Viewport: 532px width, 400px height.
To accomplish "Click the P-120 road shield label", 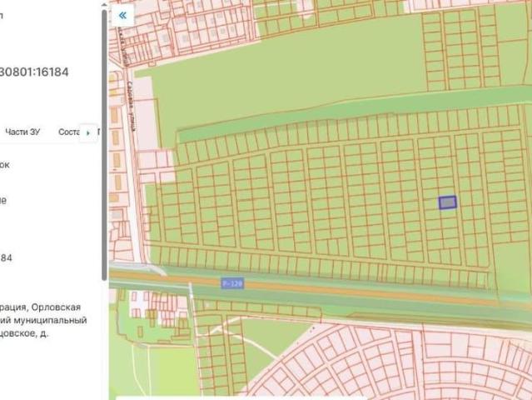I will (x=232, y=283).
